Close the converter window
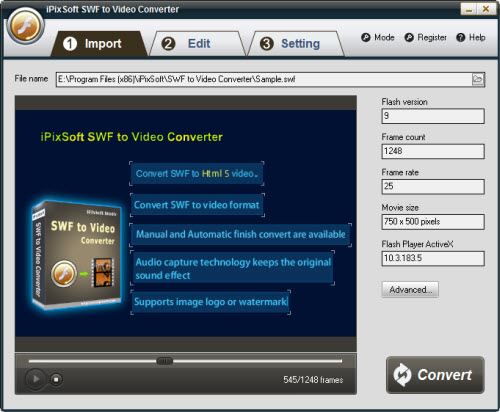 point(486,9)
